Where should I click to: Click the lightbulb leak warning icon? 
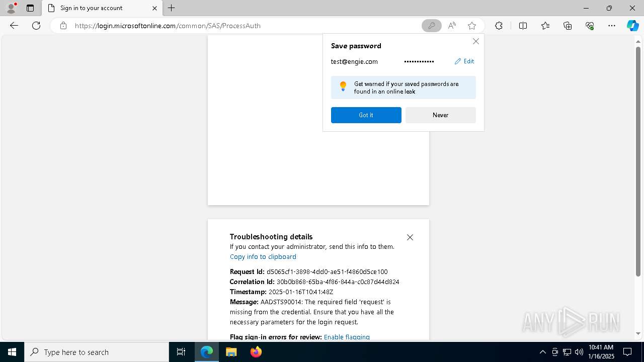(343, 86)
